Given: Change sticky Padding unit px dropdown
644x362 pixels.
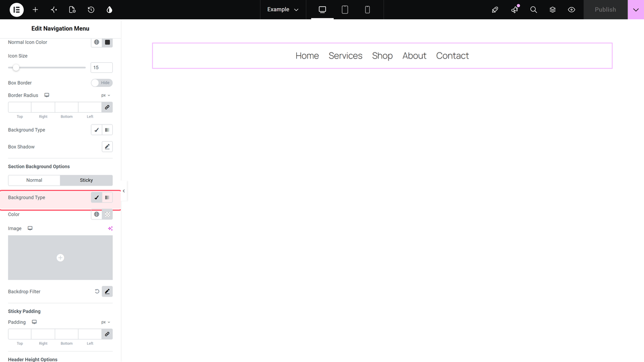Looking at the screenshot, I should (106, 322).
